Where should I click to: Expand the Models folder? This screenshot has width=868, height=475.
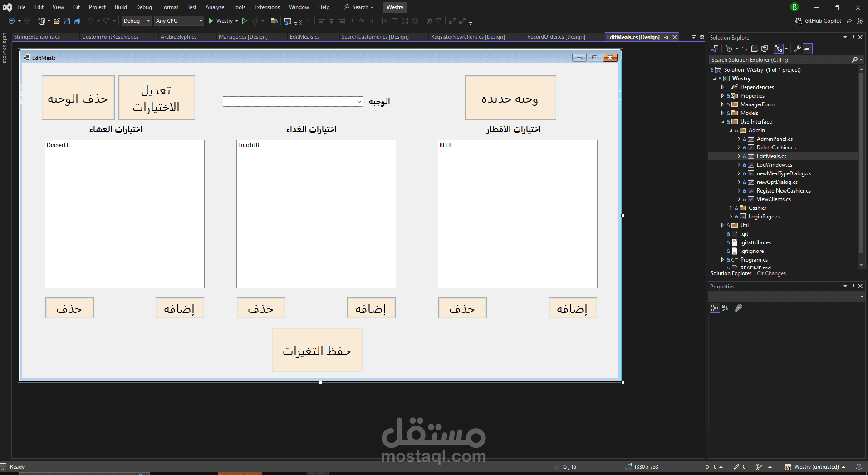click(x=723, y=113)
